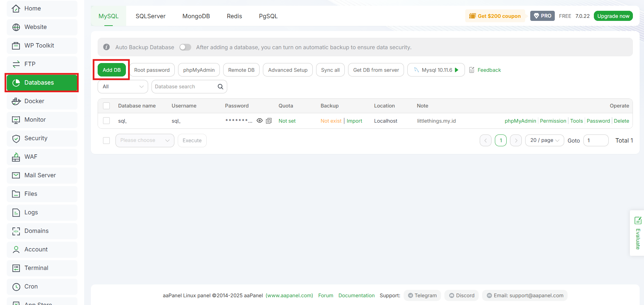Screen dimensions: 644x305
Task: Switch to the Redis tab
Action: click(x=234, y=16)
